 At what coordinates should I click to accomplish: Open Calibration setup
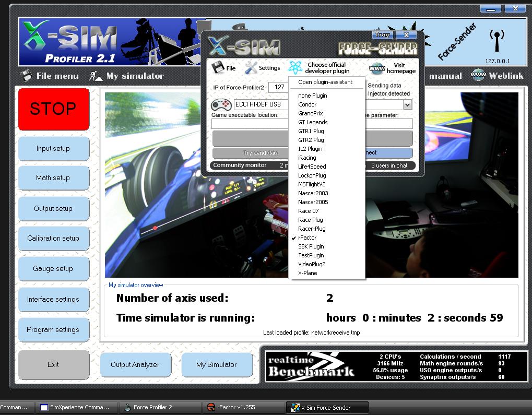[x=53, y=238]
